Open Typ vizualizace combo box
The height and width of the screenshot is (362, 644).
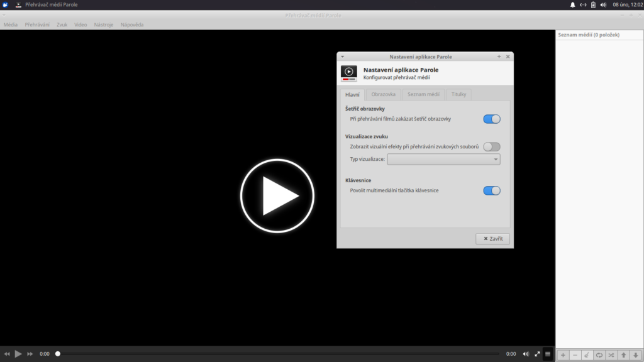pyautogui.click(x=443, y=159)
